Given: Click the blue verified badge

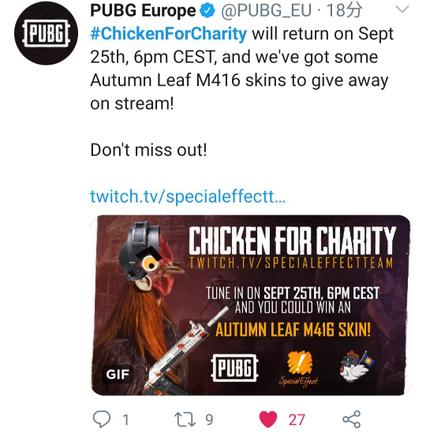Looking at the screenshot, I should 207,11.
